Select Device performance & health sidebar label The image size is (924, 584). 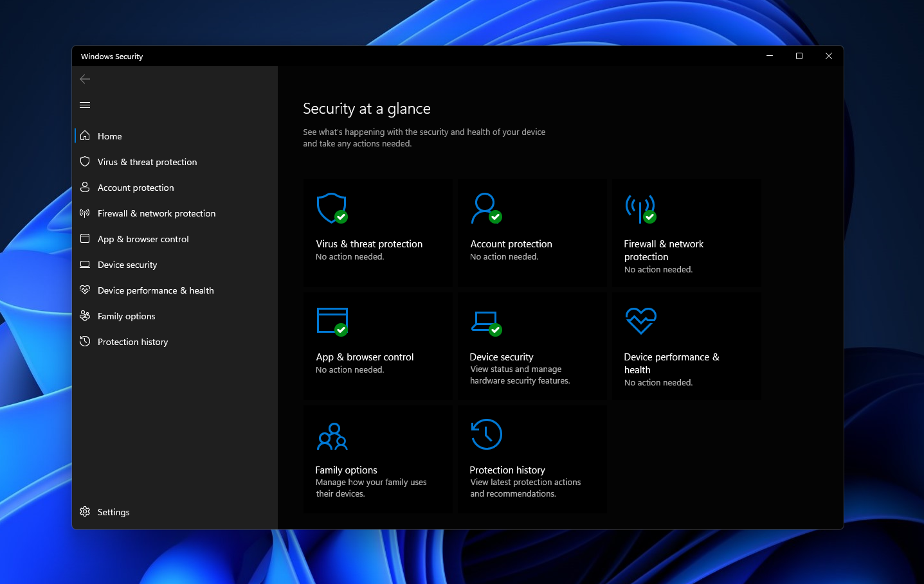(x=156, y=290)
